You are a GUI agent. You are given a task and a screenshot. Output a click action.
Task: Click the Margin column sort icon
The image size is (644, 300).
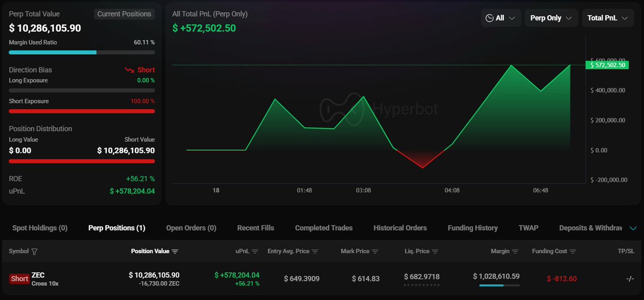pos(515,251)
